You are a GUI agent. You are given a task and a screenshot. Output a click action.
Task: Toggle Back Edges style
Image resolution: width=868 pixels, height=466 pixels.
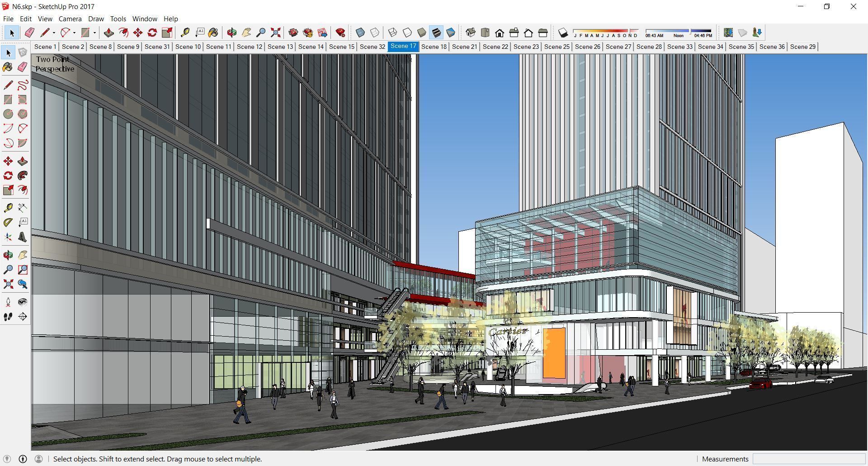375,33
